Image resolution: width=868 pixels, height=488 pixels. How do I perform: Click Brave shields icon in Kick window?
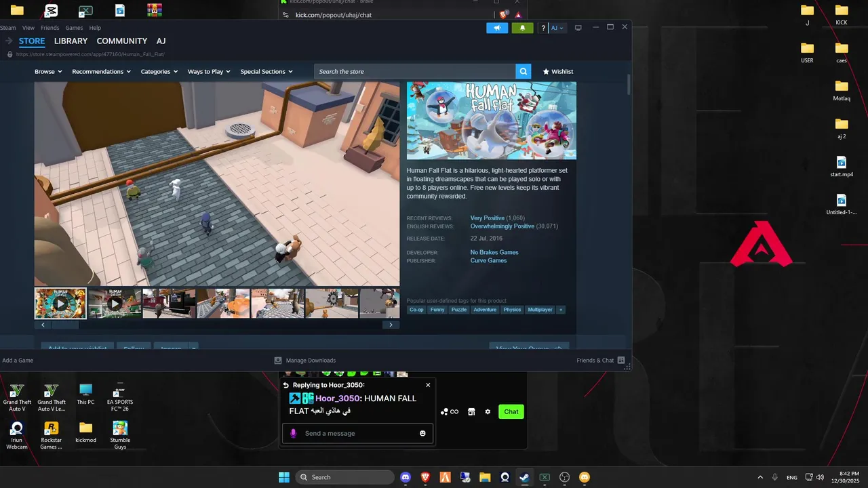(x=503, y=14)
